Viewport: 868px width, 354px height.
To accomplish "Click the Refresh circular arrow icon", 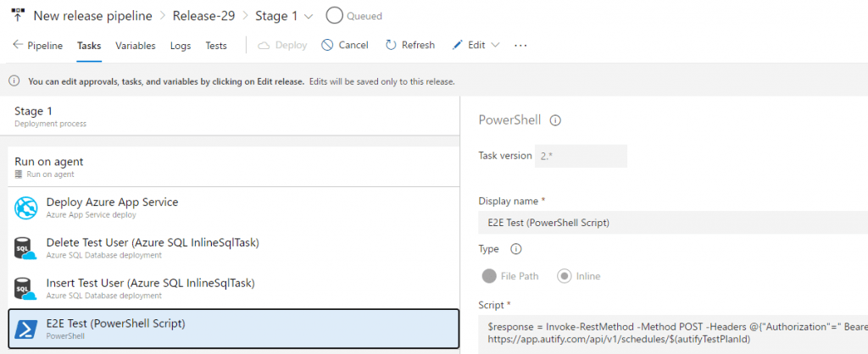I will [x=391, y=46].
